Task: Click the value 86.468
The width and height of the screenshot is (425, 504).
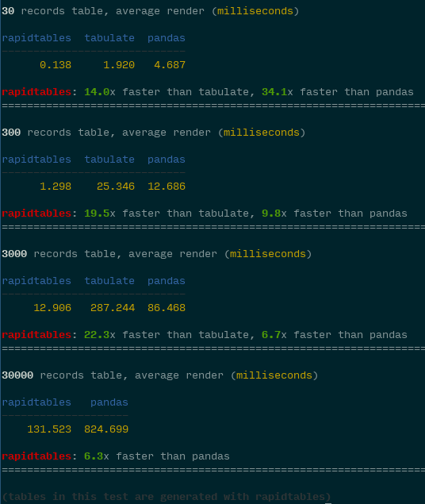Action: tap(167, 308)
